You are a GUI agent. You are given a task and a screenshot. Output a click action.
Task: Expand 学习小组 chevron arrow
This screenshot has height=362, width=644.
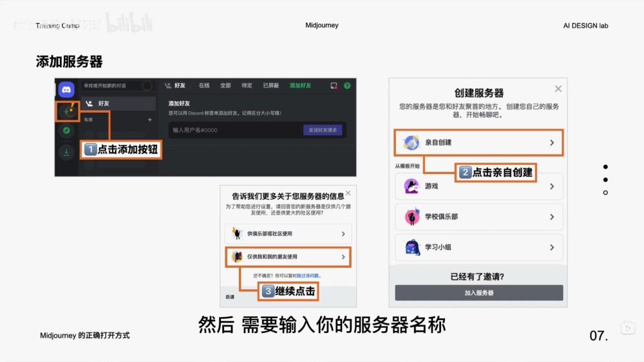pos(552,247)
